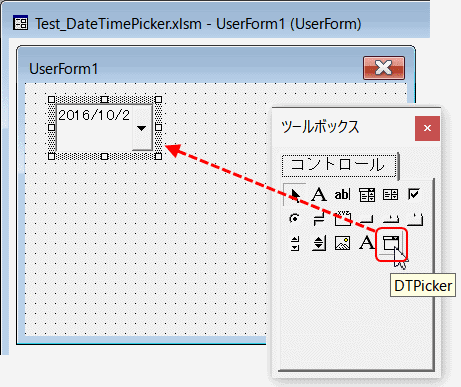The height and width of the screenshot is (387, 461).
Task: Choose the SpinButton control icon
Action: [x=319, y=243]
